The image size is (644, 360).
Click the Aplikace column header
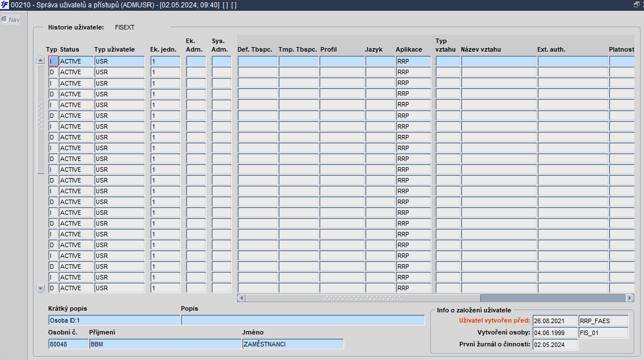point(409,49)
